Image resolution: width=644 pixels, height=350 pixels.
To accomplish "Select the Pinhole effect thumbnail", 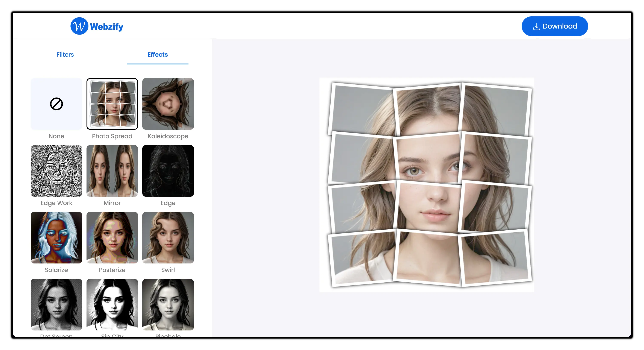I will point(168,304).
